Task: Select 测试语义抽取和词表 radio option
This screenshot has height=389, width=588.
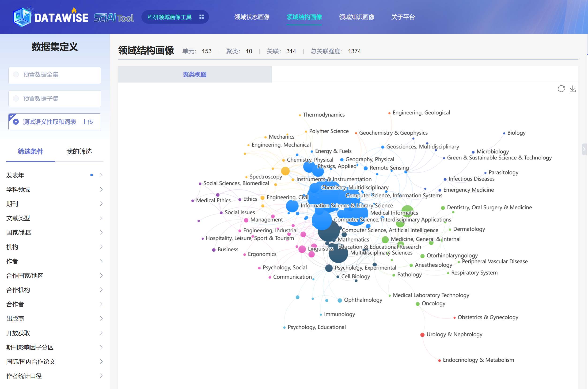Action: 16,122
